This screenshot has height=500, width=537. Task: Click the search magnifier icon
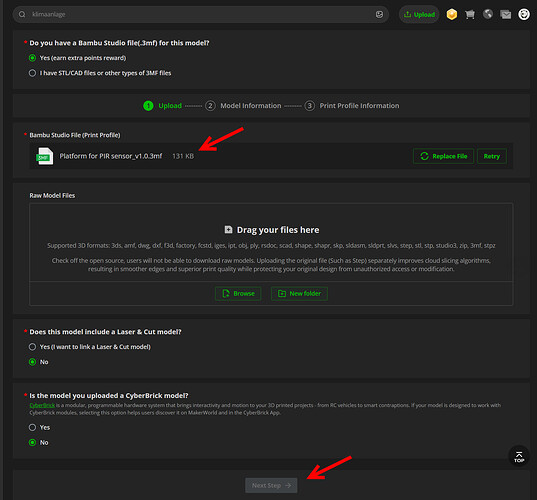pos(22,14)
